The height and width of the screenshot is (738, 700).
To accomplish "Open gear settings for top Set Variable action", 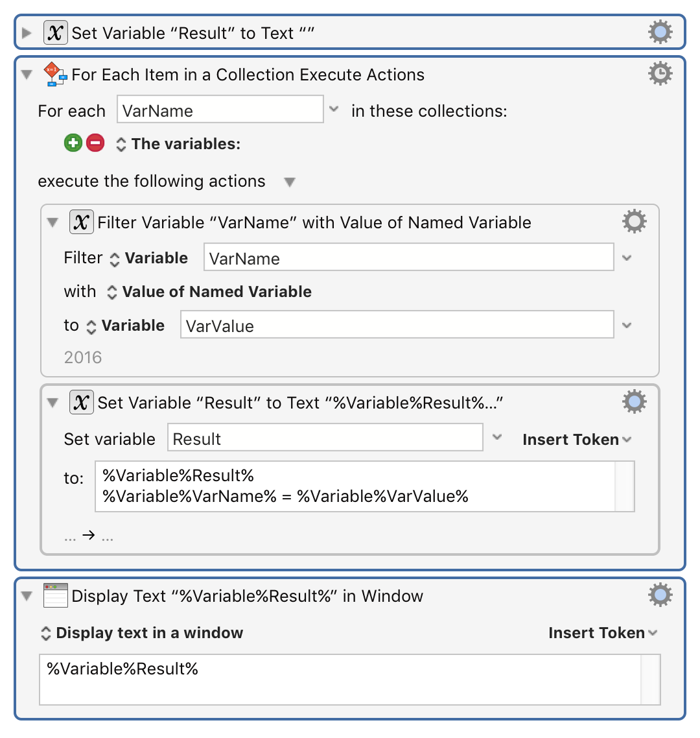I will [660, 32].
